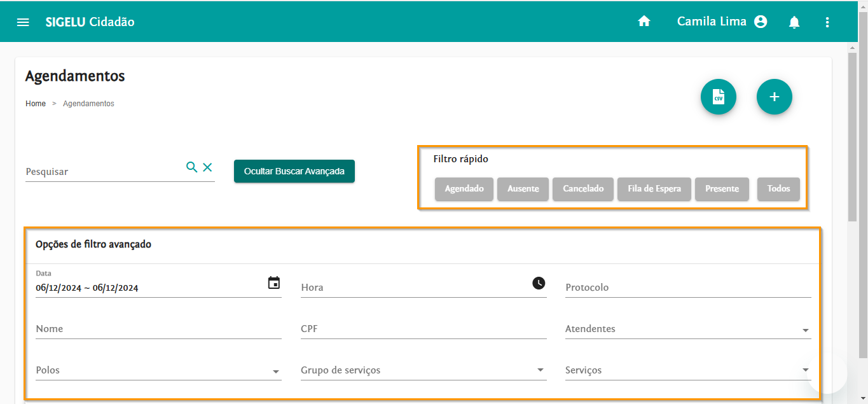Expand the Polos dropdown
This screenshot has width=868, height=404.
[275, 372]
